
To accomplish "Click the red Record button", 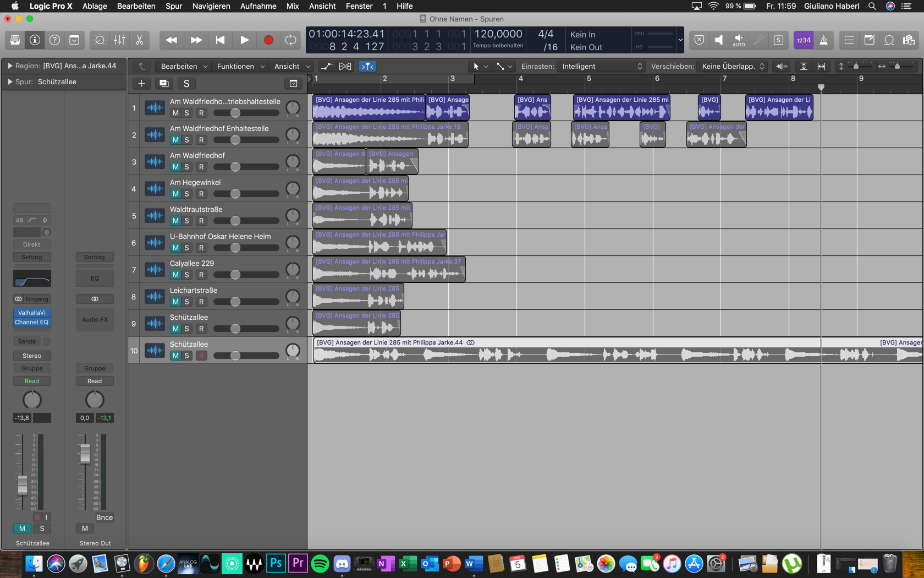I will pyautogui.click(x=268, y=40).
